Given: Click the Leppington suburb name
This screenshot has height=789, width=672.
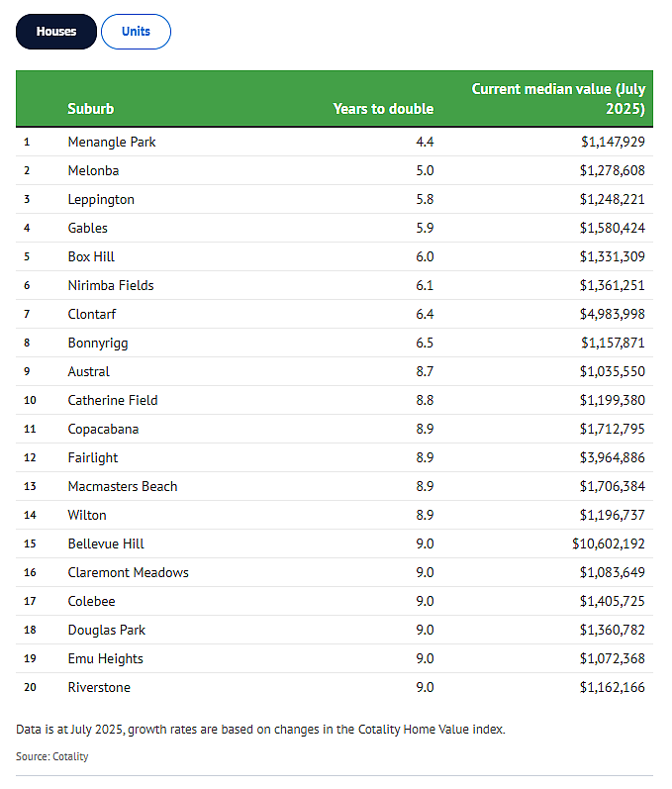Looking at the screenshot, I should (101, 200).
